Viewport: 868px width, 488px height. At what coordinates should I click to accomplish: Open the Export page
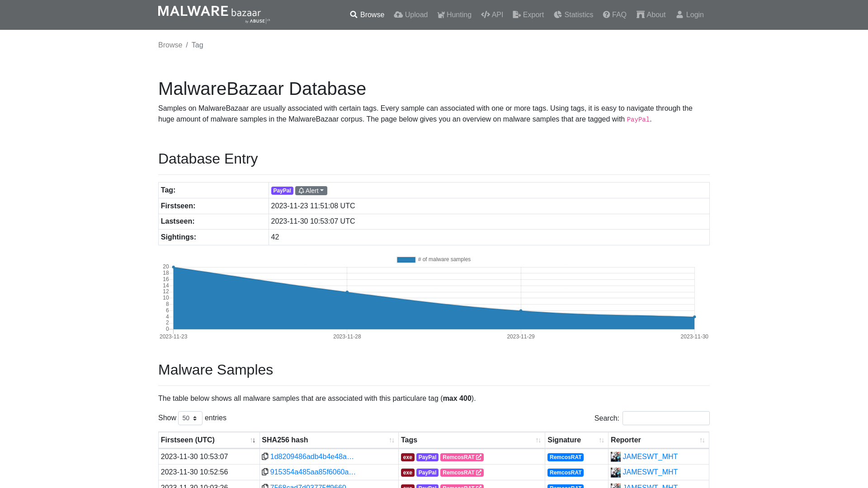click(528, 15)
